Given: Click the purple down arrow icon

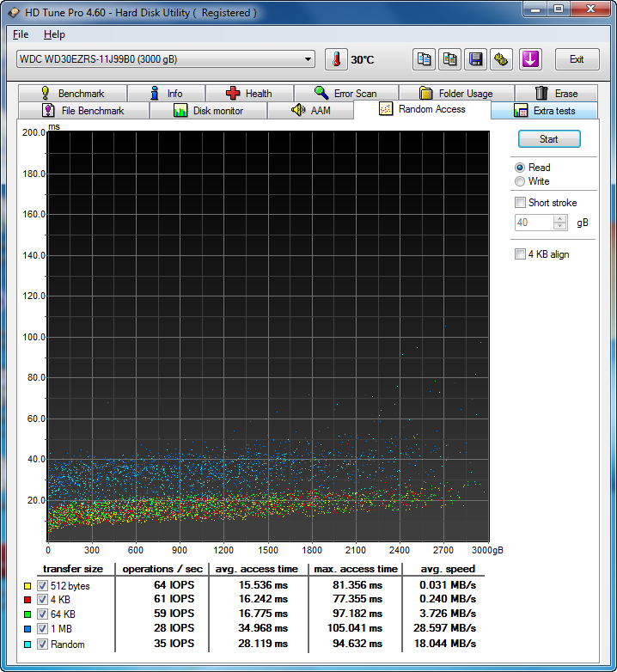Looking at the screenshot, I should click(x=530, y=59).
